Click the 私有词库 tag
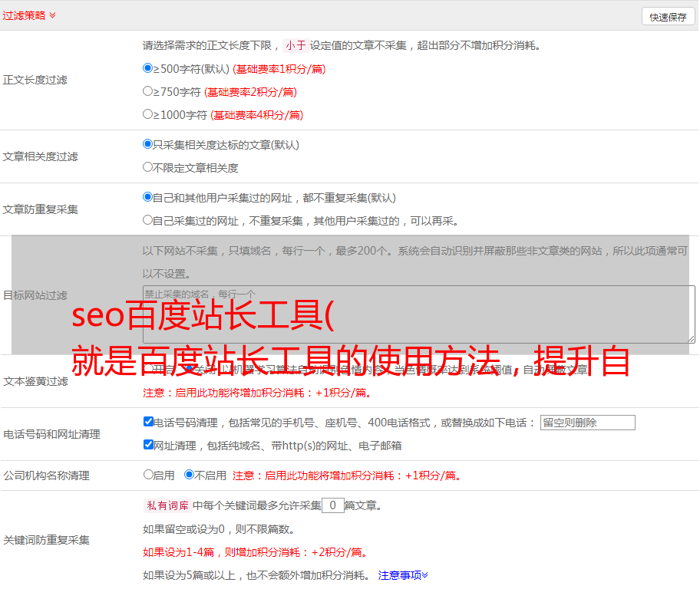 pos(168,505)
